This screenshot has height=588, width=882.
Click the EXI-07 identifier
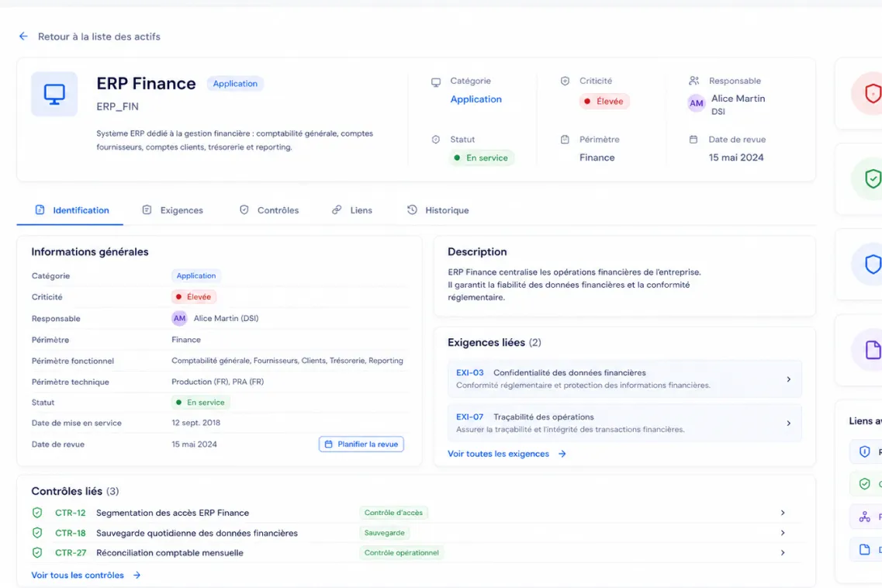[469, 417]
